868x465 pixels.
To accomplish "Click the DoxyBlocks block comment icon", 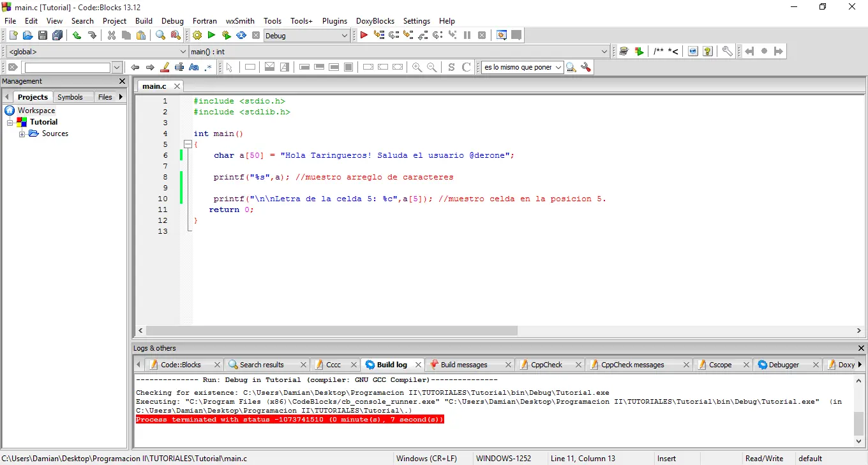I will [659, 52].
